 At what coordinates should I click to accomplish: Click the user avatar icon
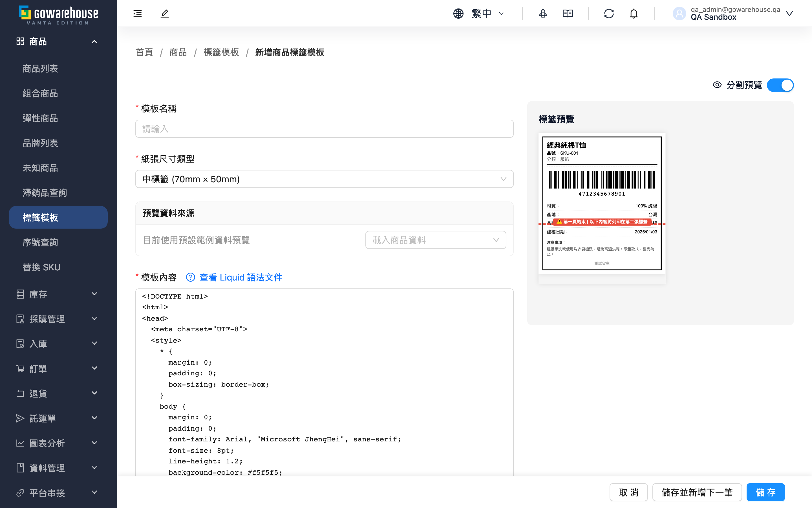point(679,14)
